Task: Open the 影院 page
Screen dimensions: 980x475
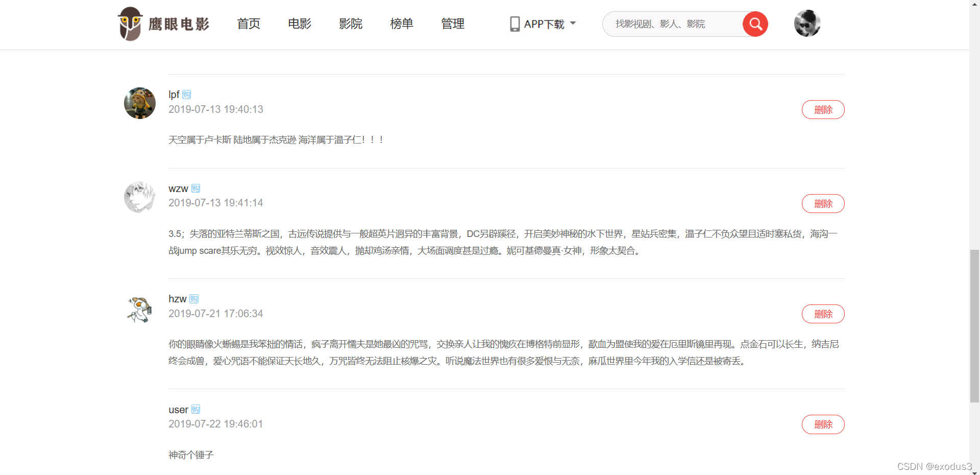Action: click(351, 23)
